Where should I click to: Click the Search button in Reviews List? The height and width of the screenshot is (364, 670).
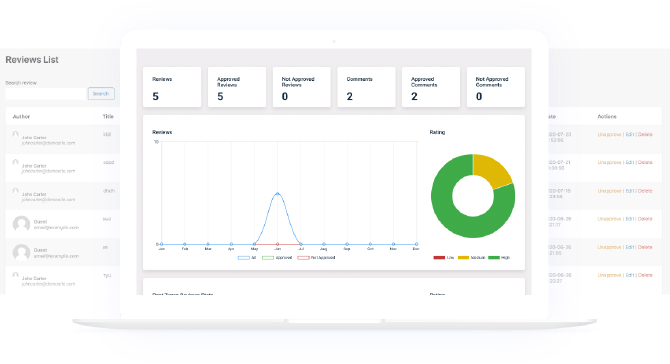point(101,94)
